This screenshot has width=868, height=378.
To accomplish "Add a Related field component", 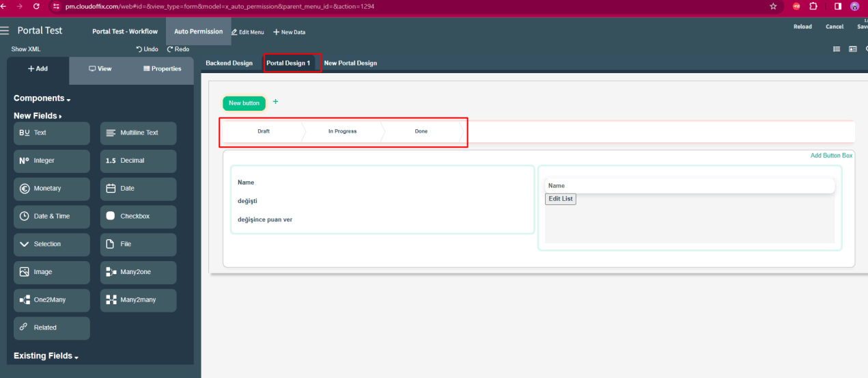I will (52, 328).
